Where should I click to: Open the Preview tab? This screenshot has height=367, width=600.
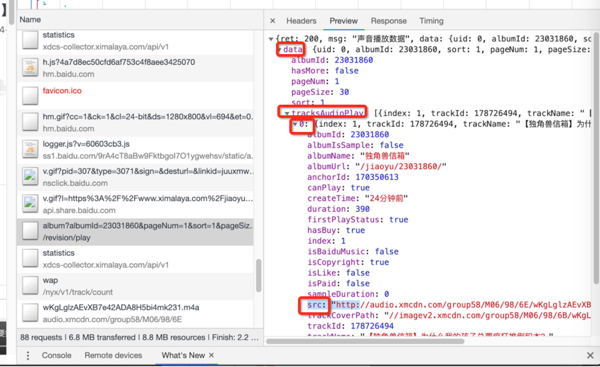click(344, 21)
